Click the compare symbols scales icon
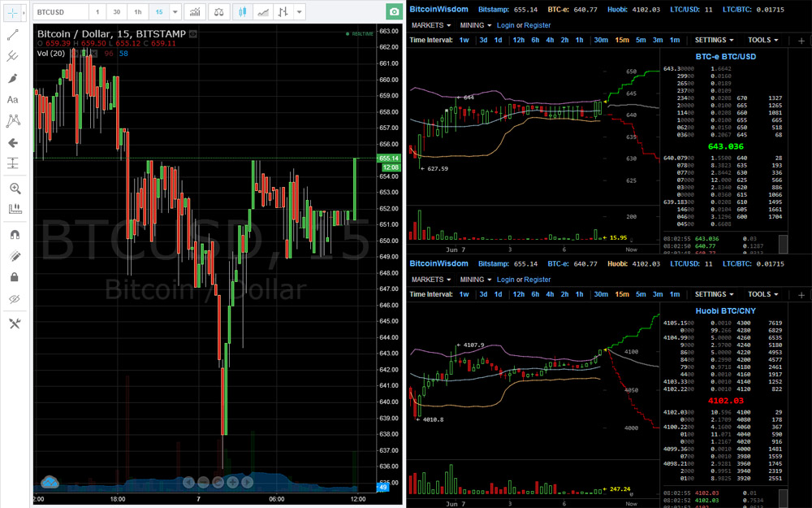The height and width of the screenshot is (508, 812). pyautogui.click(x=219, y=12)
